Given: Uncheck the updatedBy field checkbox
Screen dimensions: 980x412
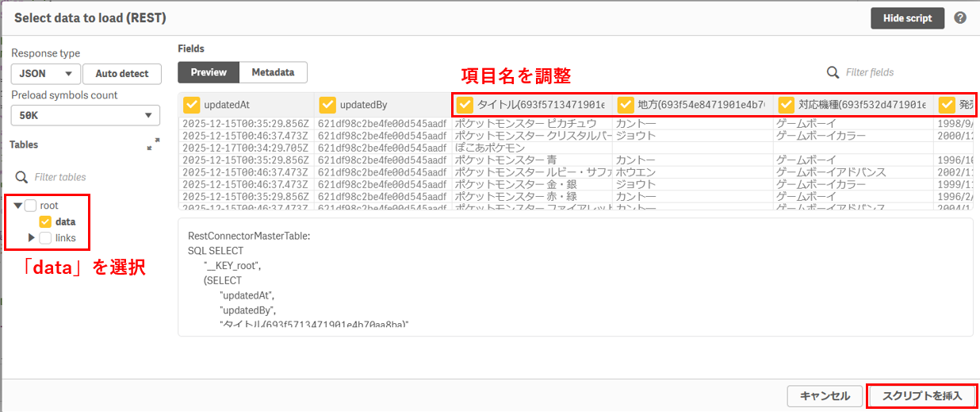Looking at the screenshot, I should (327, 105).
